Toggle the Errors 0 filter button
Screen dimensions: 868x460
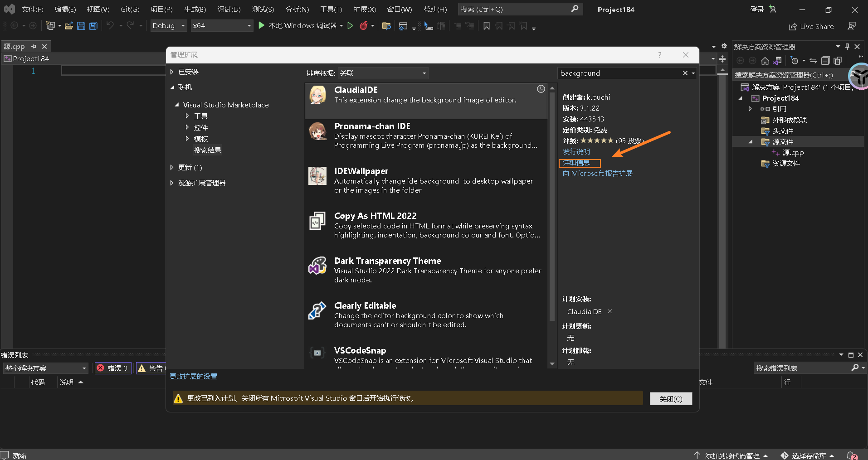pos(113,368)
